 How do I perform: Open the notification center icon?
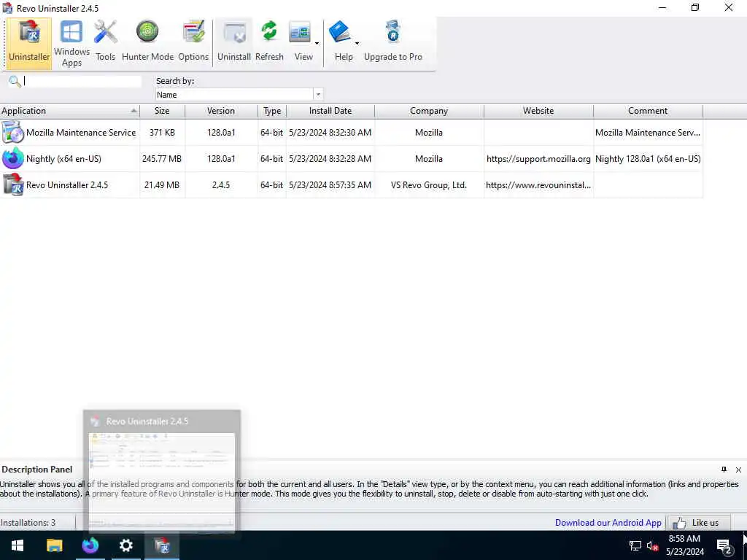(x=724, y=545)
